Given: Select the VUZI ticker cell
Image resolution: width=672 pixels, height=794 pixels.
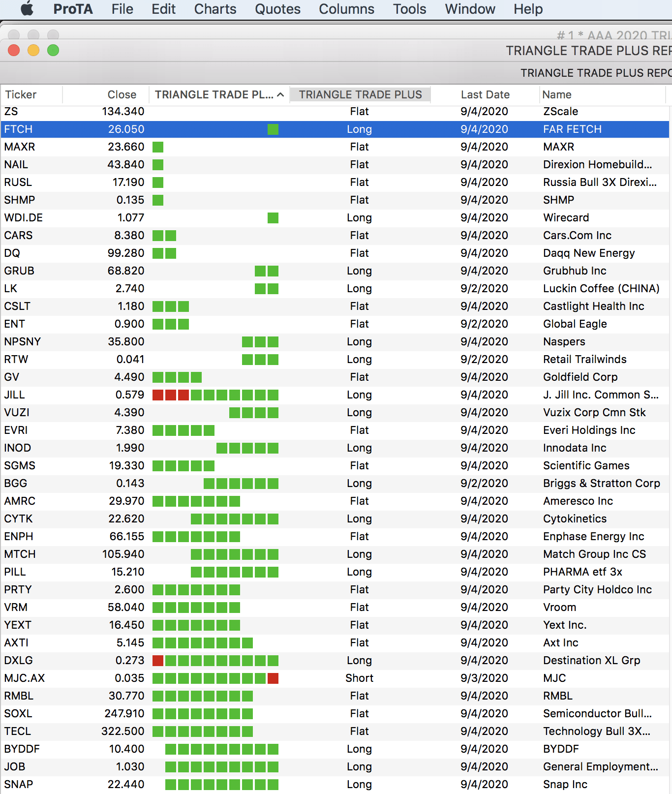Looking at the screenshot, I should coord(16,413).
